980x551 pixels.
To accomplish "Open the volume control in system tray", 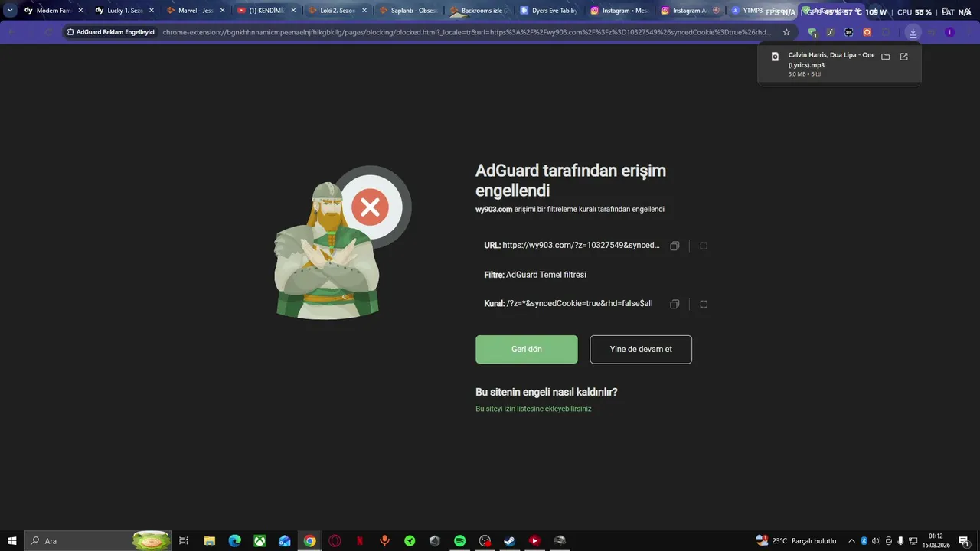I will (876, 541).
